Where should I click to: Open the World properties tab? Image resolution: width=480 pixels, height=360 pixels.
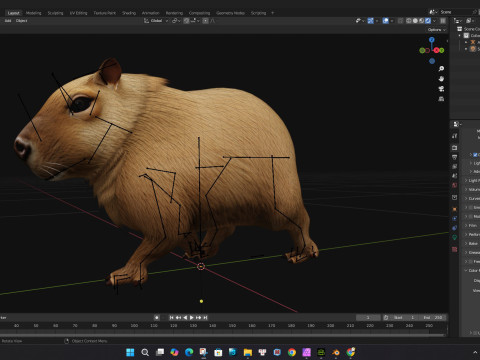tap(455, 185)
